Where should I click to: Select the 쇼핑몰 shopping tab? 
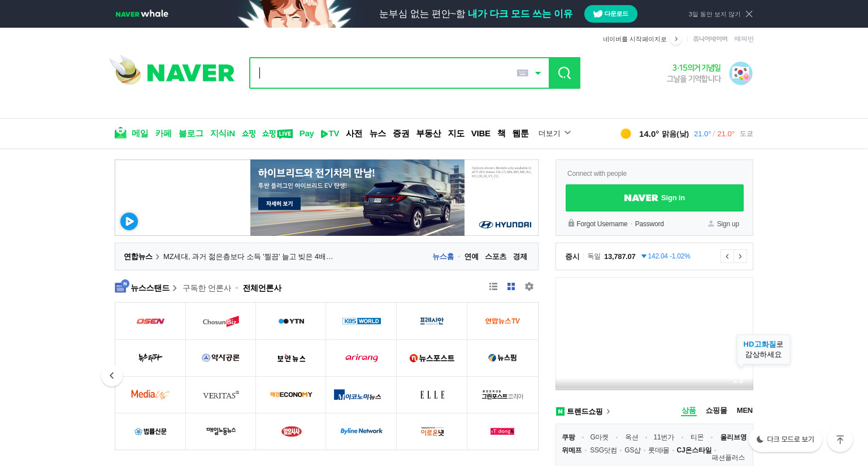pyautogui.click(x=716, y=411)
